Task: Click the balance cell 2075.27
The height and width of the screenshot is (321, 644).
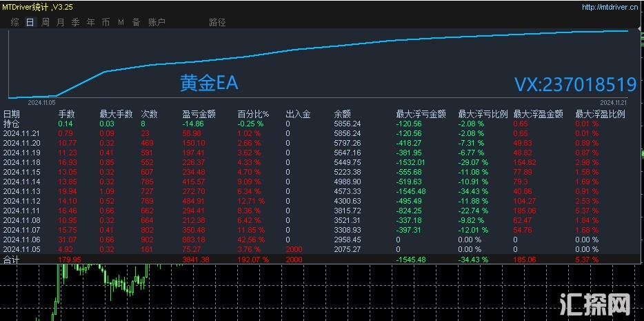Action: [348, 249]
